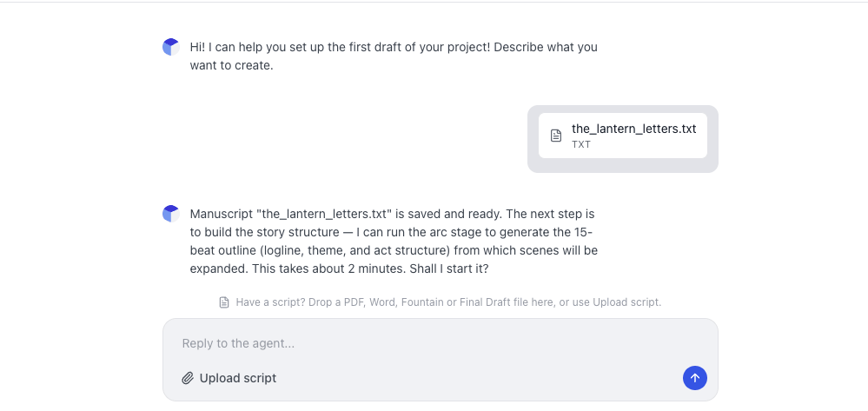Open the the_lantern_letters.txt attachment card
Viewport: 868px width, 411px height.
coord(623,136)
